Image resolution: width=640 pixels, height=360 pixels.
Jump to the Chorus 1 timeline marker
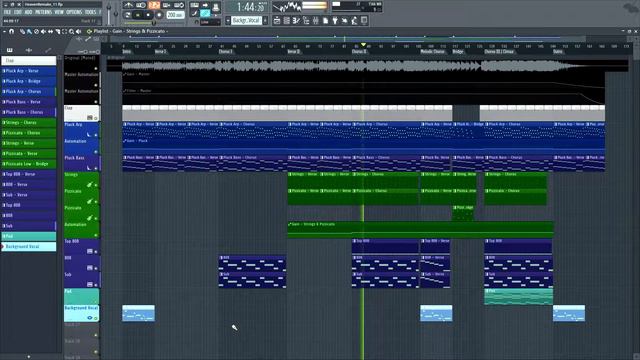pyautogui.click(x=225, y=52)
